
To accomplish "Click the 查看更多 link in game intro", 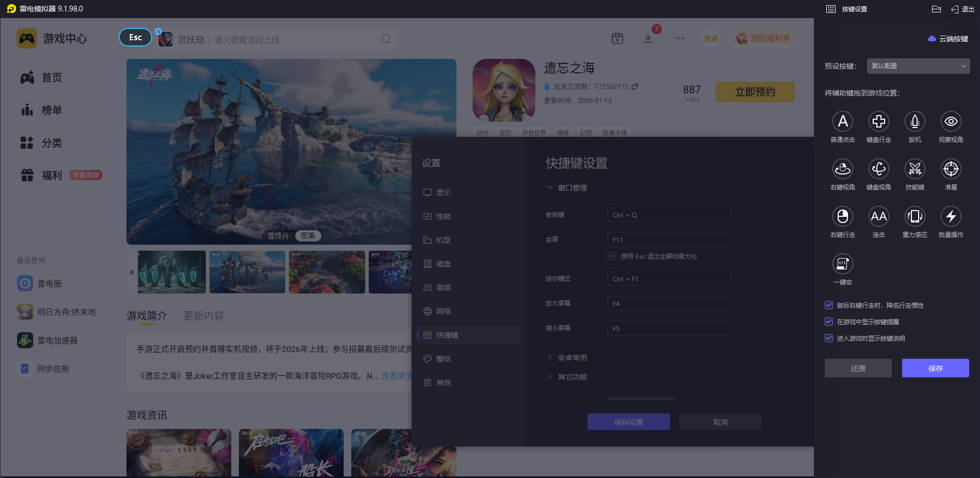I will click(397, 376).
